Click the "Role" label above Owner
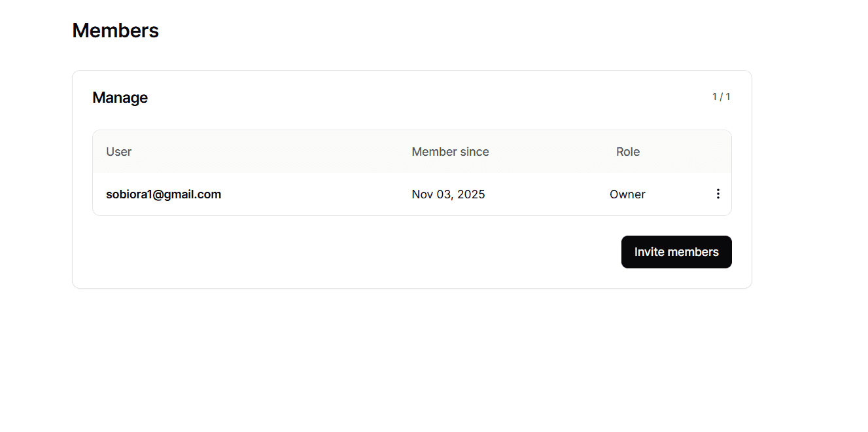 [628, 152]
